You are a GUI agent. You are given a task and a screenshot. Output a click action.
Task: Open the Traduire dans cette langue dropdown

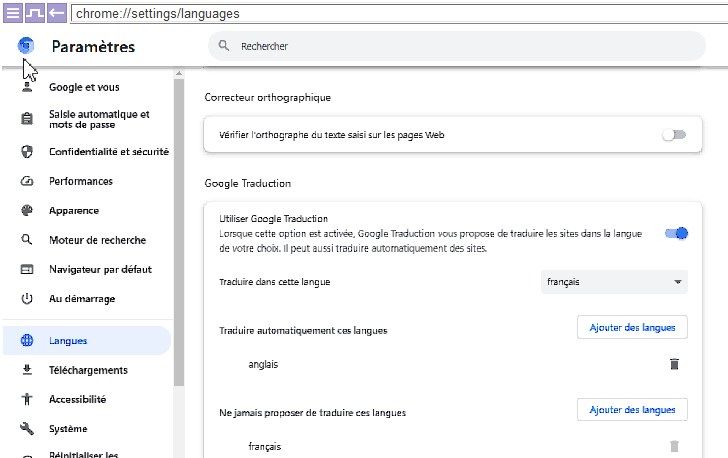tap(614, 282)
